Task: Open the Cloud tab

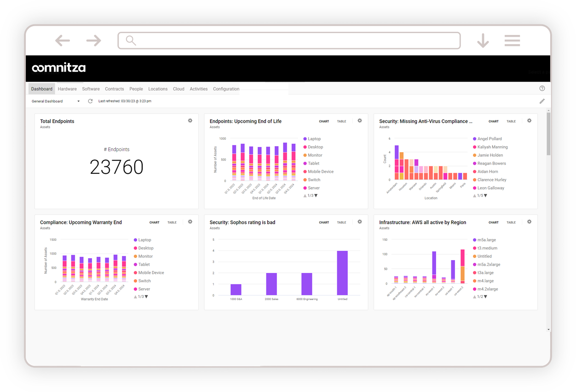Action: pos(179,89)
